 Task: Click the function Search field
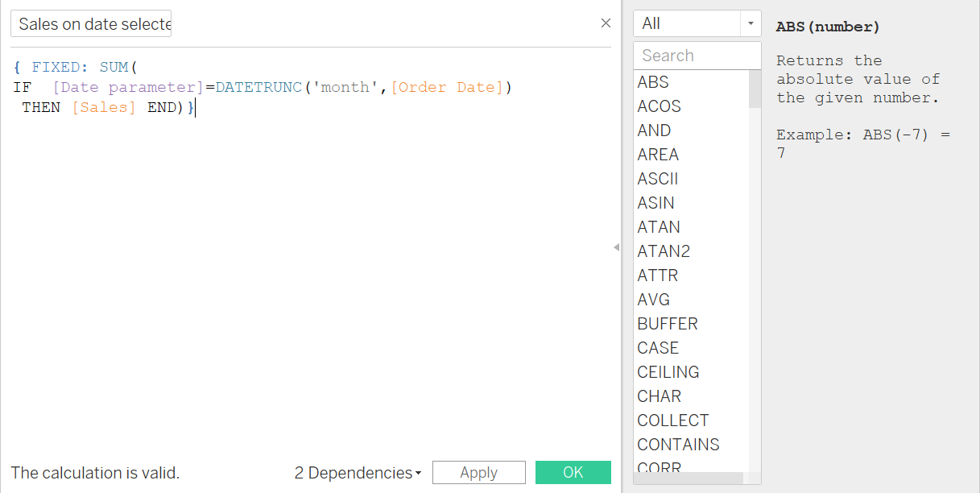[x=697, y=56]
